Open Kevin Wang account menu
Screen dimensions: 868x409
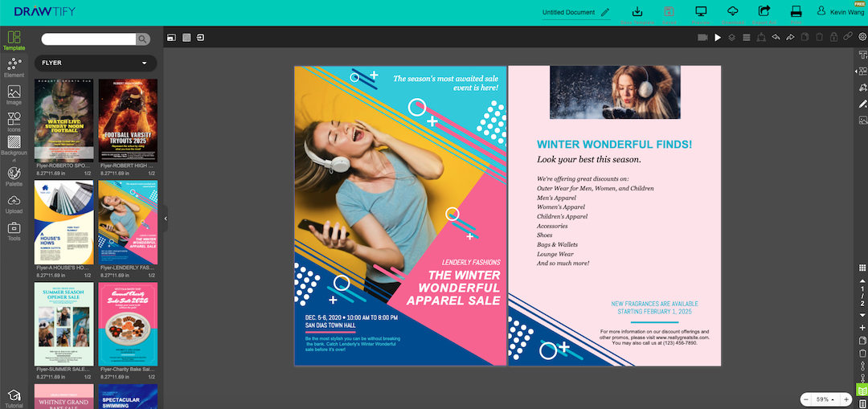tap(842, 11)
